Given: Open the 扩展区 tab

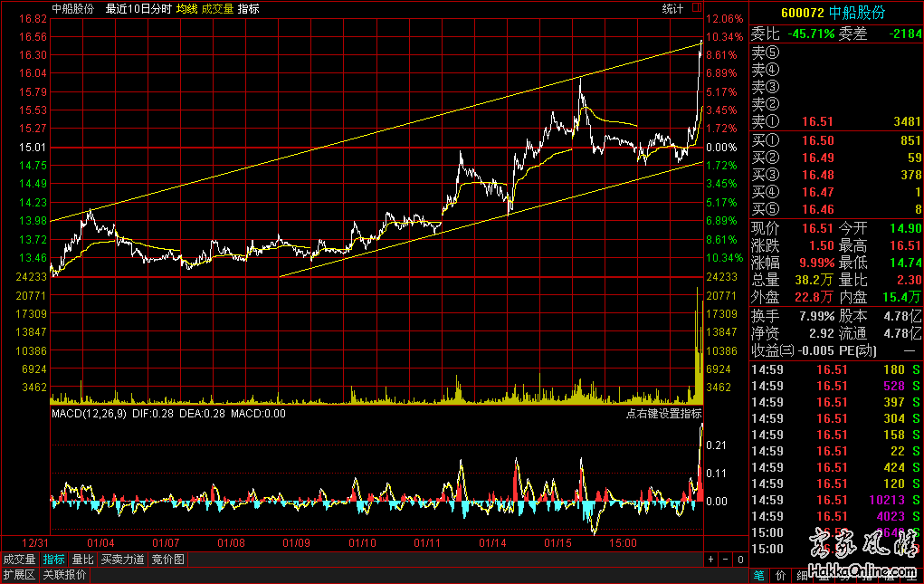Looking at the screenshot, I should click(x=19, y=575).
